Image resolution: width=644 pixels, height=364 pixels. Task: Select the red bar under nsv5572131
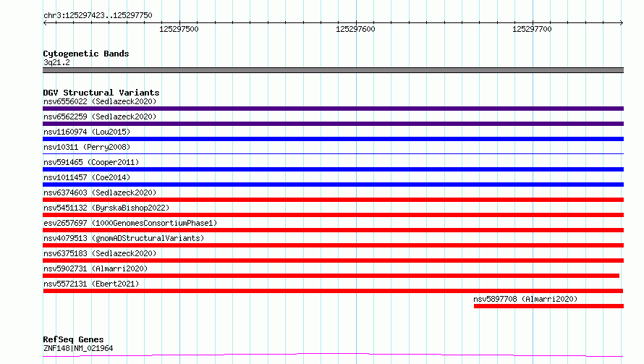(x=333, y=291)
